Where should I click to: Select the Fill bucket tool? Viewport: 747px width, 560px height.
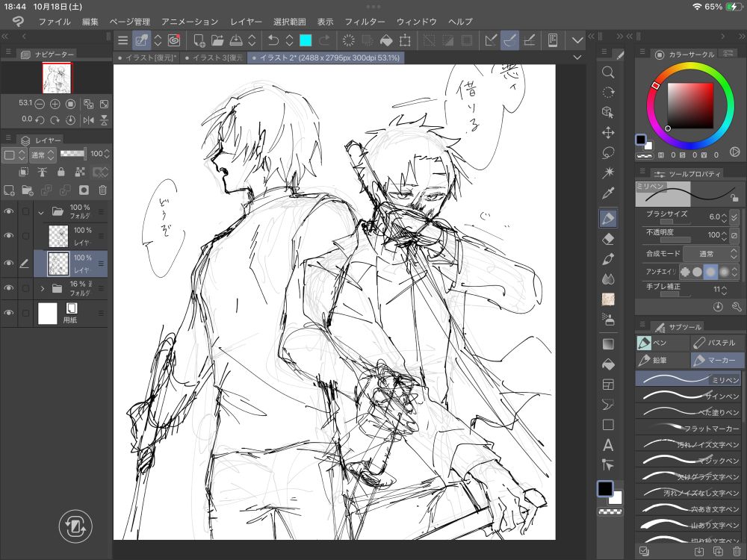tap(608, 364)
